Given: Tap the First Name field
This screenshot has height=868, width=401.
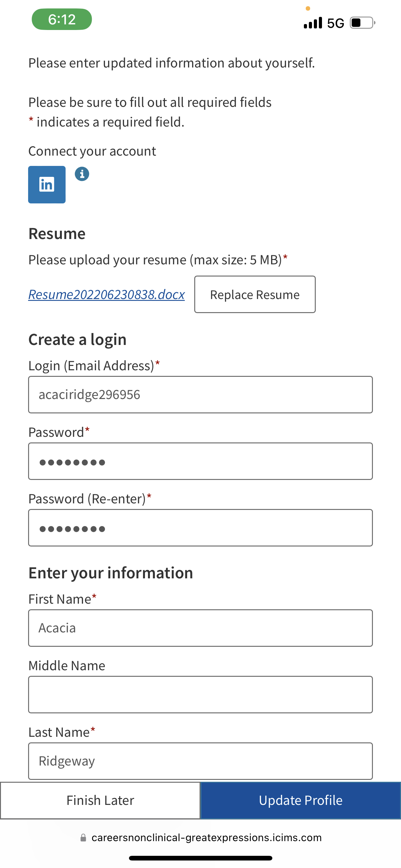Looking at the screenshot, I should tap(200, 628).
